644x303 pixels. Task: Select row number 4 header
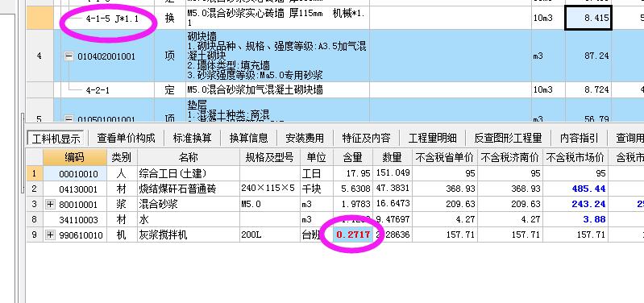(x=39, y=56)
